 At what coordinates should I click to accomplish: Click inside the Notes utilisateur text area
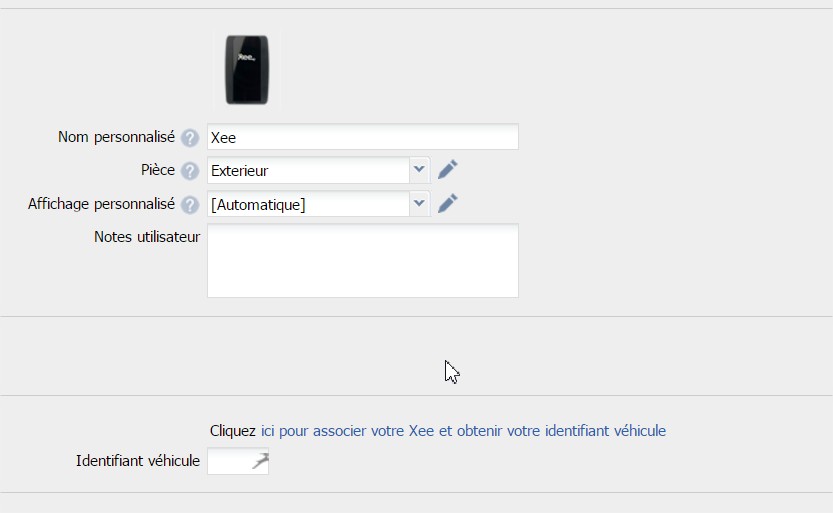(x=363, y=261)
